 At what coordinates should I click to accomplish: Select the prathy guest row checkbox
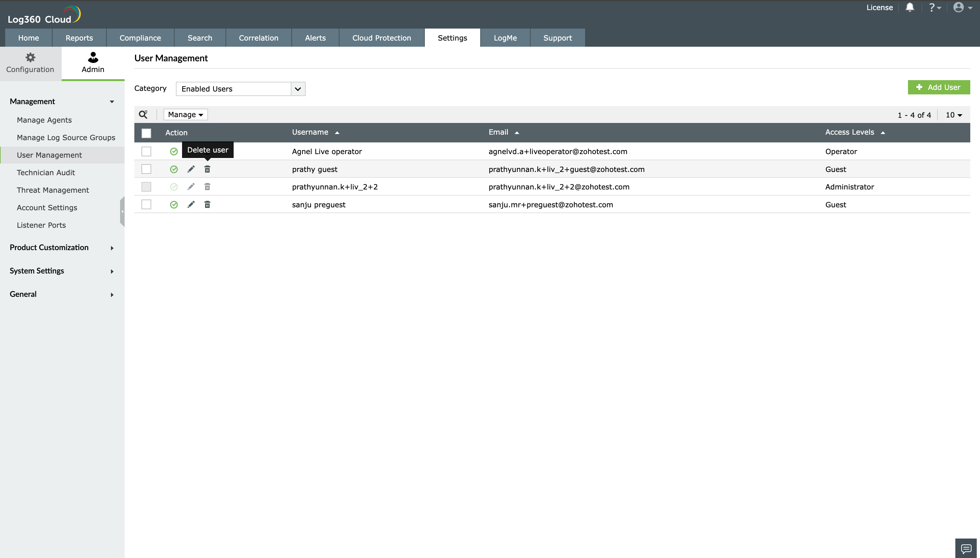tap(146, 169)
